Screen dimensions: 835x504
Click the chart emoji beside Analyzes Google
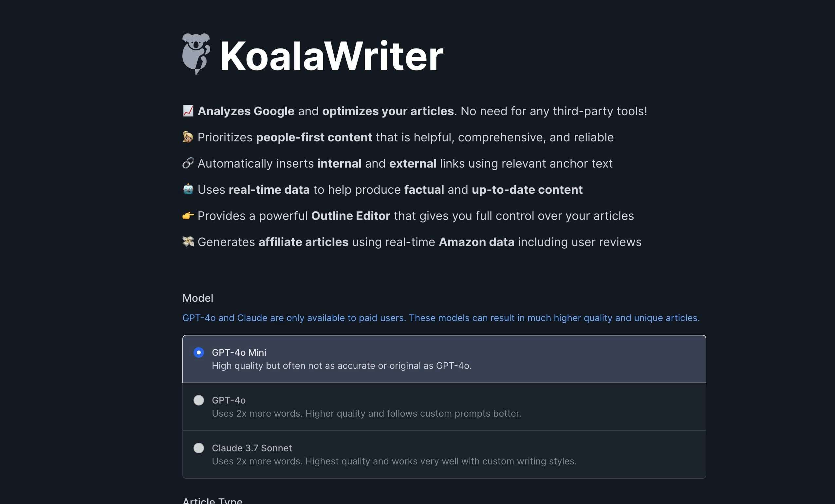pos(188,111)
